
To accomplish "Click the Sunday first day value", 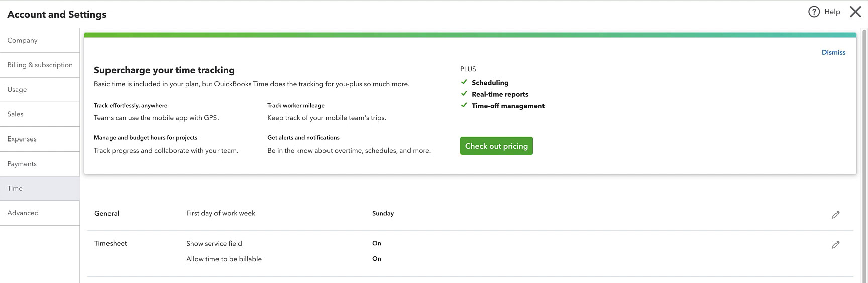I will click(x=383, y=213).
